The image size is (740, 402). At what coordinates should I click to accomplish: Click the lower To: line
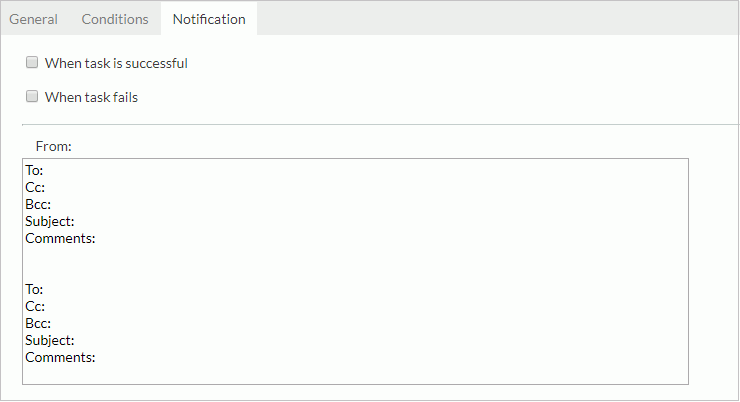tap(36, 289)
